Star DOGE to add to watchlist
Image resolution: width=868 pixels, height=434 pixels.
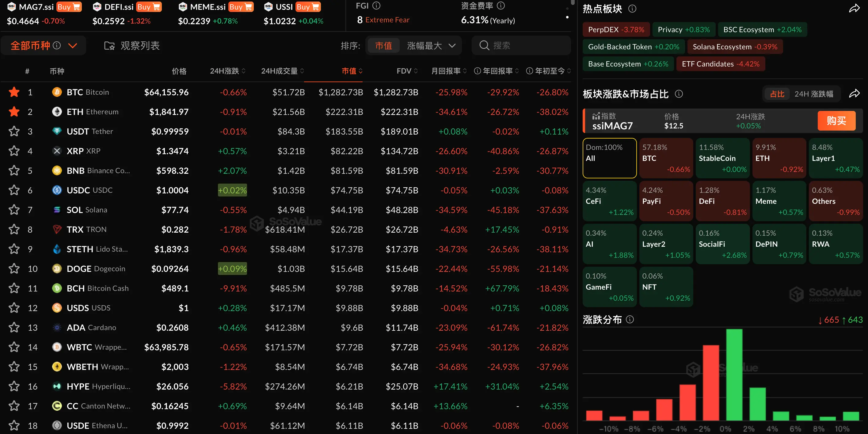[x=14, y=268]
